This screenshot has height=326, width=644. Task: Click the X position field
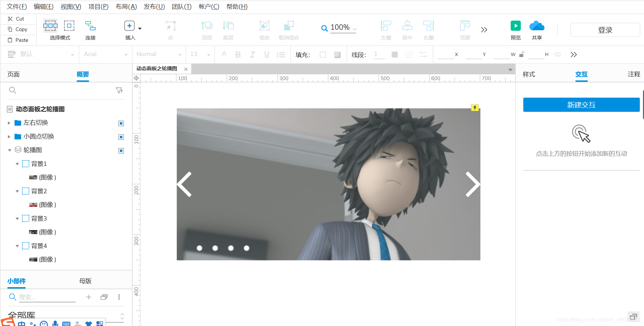(x=446, y=54)
